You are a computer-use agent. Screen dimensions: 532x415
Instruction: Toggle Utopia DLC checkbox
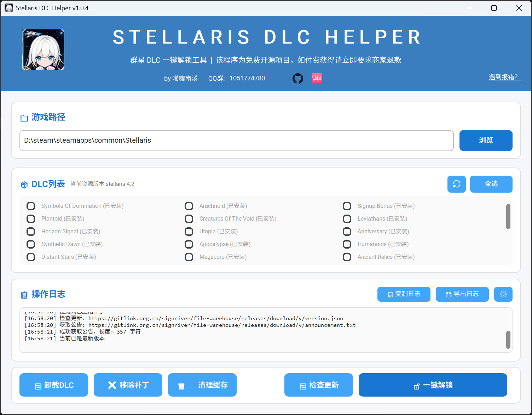click(x=189, y=232)
